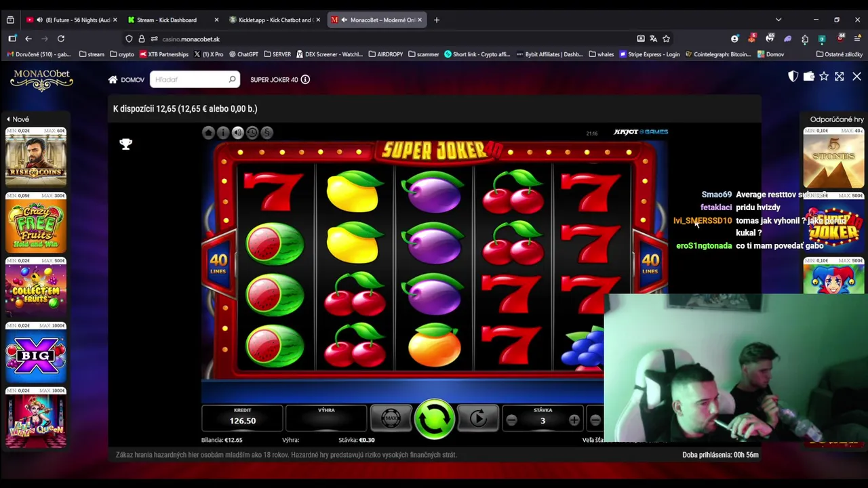The width and height of the screenshot is (868, 488).
Task: Open DEX Screener bookmark
Action: coord(329,54)
